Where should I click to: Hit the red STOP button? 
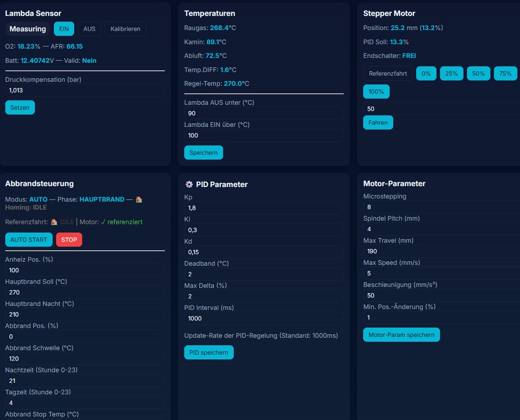point(69,240)
